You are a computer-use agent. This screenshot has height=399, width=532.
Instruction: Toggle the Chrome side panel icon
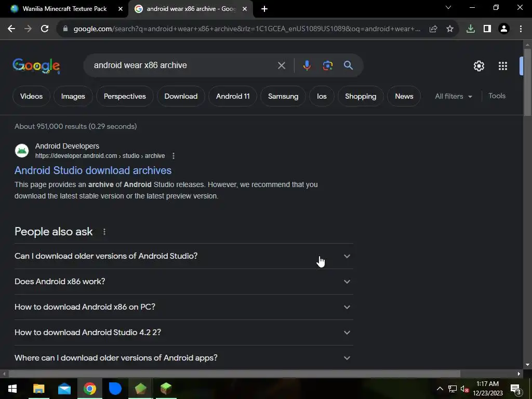tap(487, 29)
